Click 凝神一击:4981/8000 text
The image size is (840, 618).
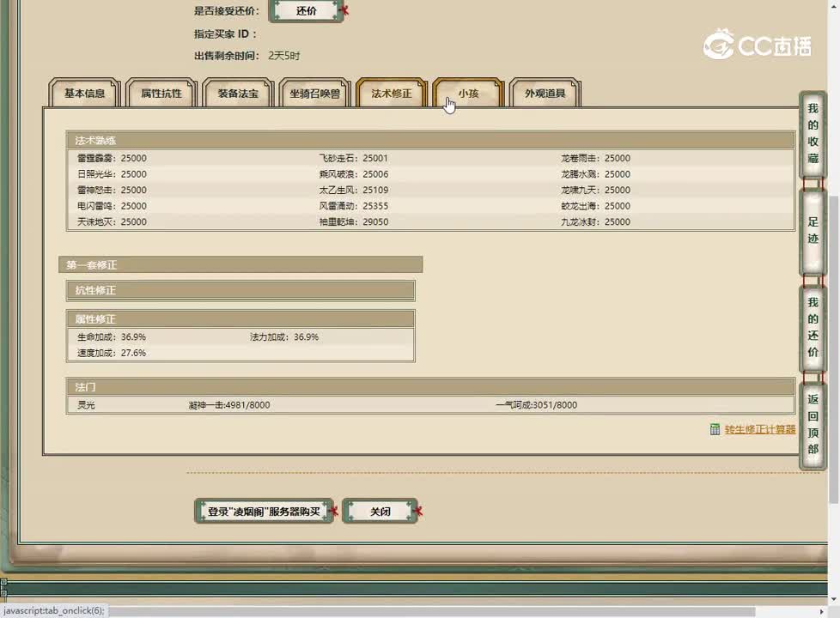(x=229, y=405)
